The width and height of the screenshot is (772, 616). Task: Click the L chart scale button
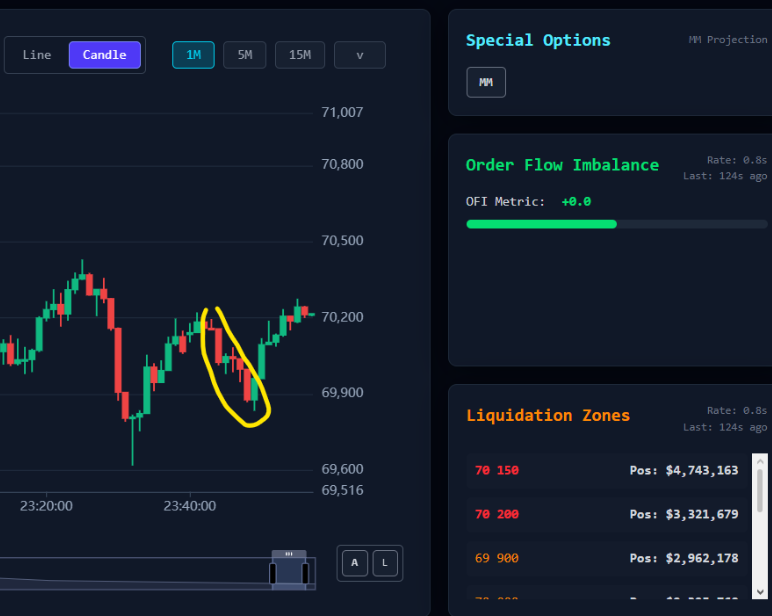click(x=385, y=563)
